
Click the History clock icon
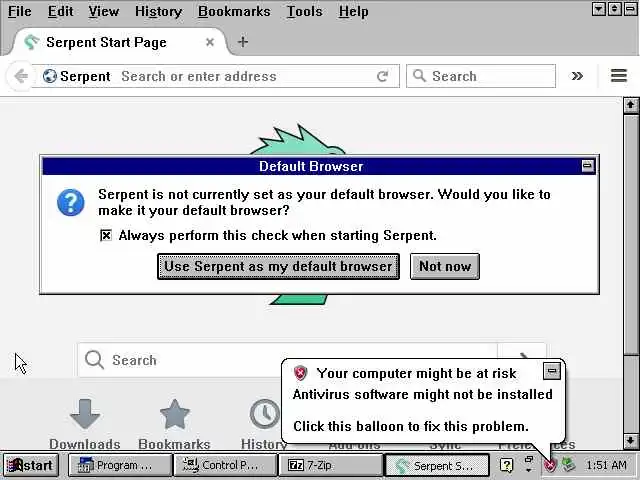264,414
